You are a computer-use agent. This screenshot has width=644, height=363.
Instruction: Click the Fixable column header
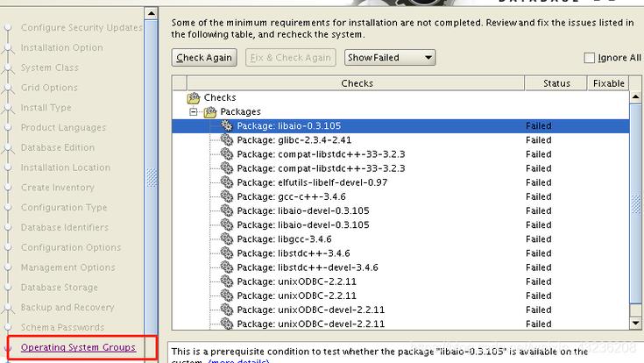608,83
